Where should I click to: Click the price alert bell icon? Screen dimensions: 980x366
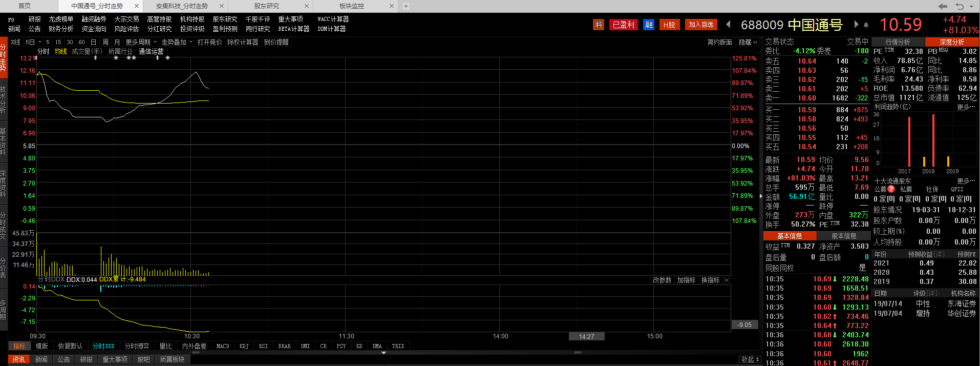pos(866,25)
